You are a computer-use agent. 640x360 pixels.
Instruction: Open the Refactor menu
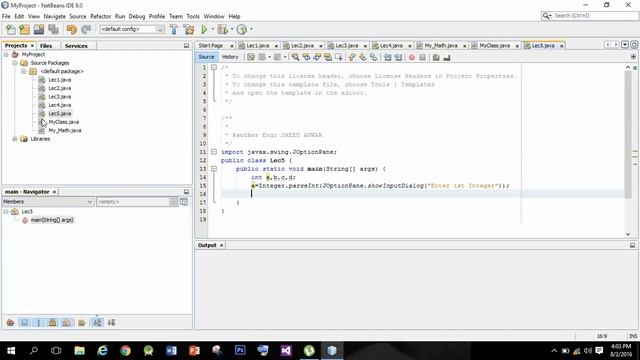100,16
